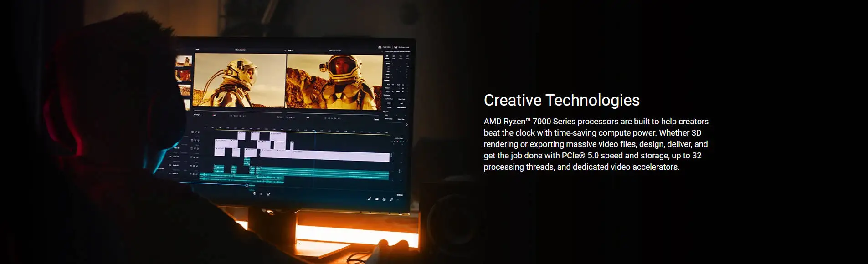Click the timeline zoom slider handle below the tracks

[247, 185]
